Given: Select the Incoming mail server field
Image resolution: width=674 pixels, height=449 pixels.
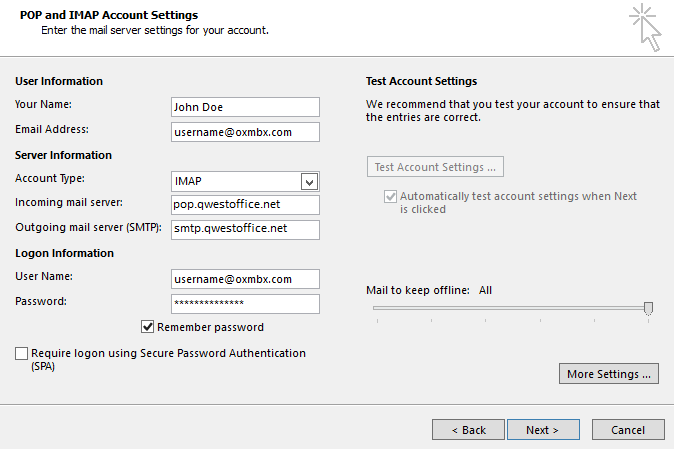Looking at the screenshot, I should pos(245,205).
